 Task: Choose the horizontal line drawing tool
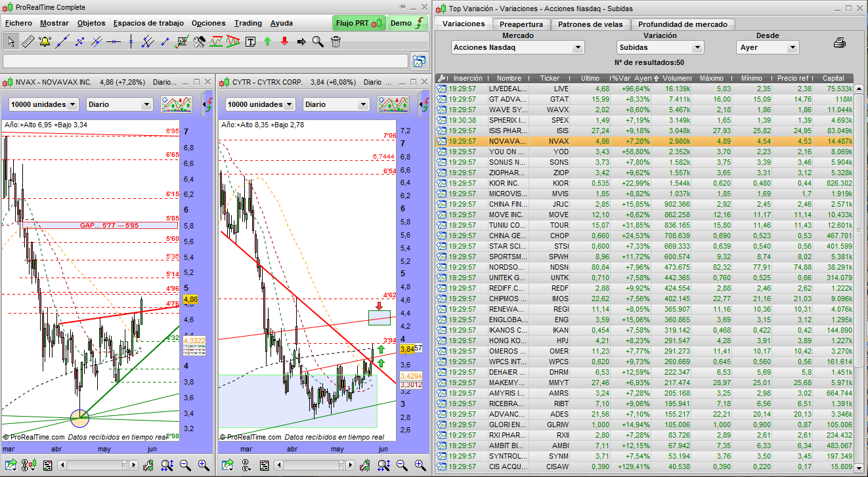(114, 42)
